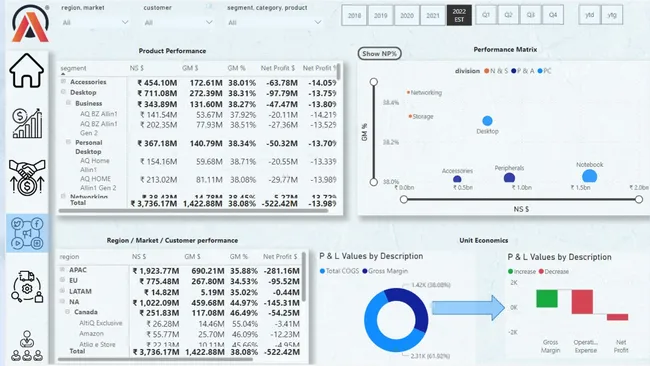Toggle the ytd filter
Viewport: 650px width, 366px height.
tap(589, 15)
